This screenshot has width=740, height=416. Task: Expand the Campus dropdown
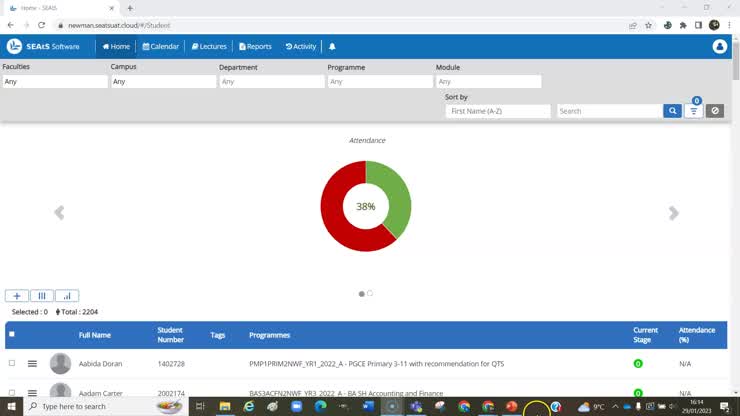pyautogui.click(x=163, y=82)
